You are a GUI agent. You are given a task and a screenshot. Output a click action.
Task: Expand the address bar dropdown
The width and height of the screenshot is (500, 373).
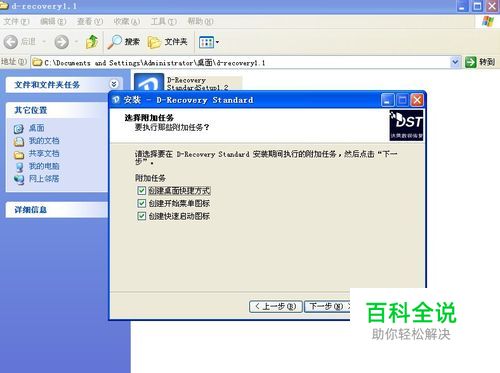pos(455,62)
